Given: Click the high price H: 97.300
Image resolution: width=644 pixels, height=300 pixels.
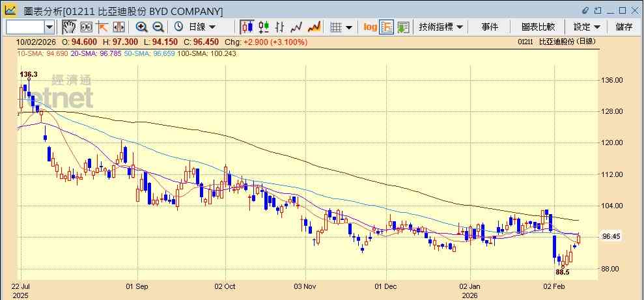Looking at the screenshot, I should point(120,42).
